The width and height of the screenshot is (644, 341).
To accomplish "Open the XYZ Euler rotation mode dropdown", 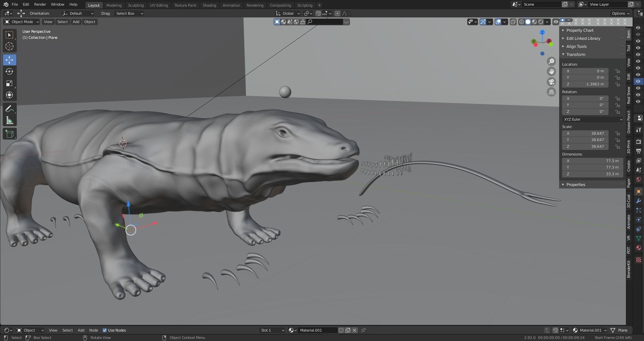I will tap(592, 119).
